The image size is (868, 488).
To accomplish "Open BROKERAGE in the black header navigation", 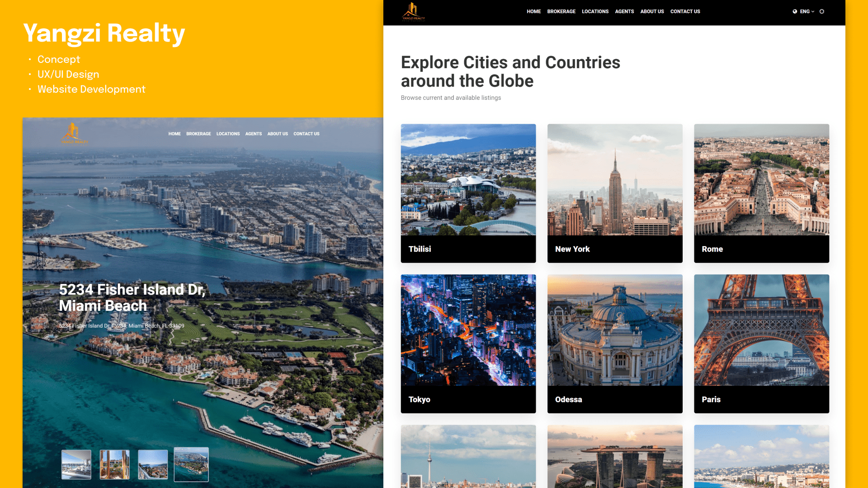I will point(561,12).
